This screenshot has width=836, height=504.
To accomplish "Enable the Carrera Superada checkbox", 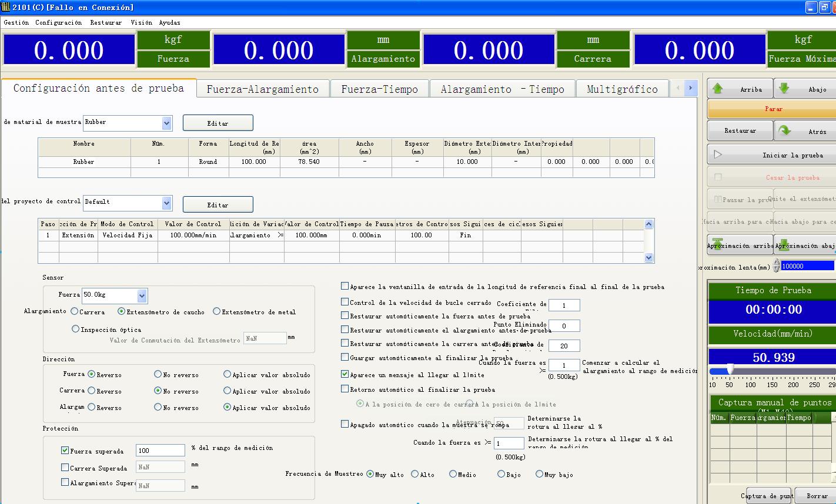I will tap(65, 468).
